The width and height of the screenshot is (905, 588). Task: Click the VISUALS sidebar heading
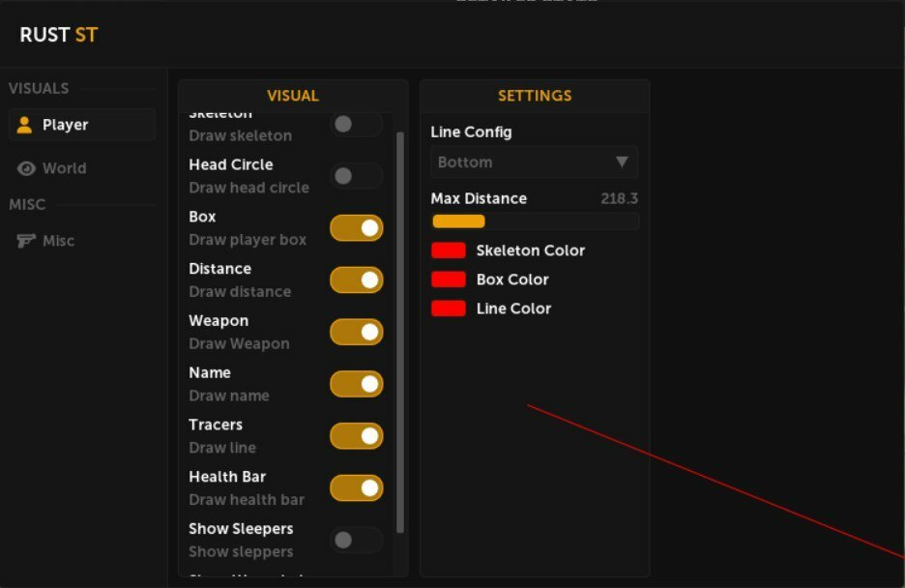(39, 88)
